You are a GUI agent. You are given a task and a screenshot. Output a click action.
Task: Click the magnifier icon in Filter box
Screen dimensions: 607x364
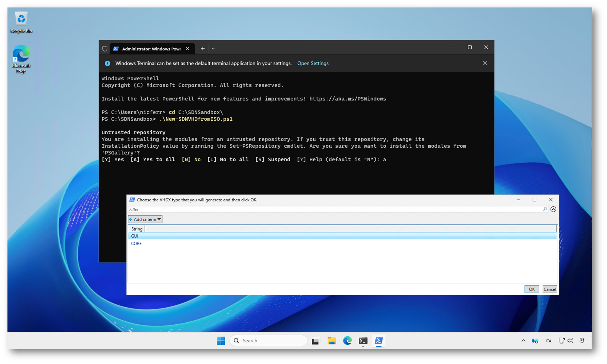click(x=545, y=209)
